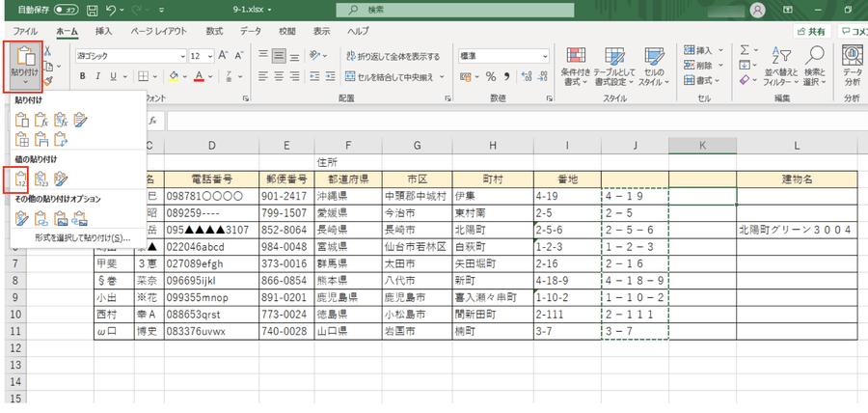868x413 pixels.
Task: Open the 数式 (Formulas) ribbon tab
Action: pyautogui.click(x=213, y=31)
